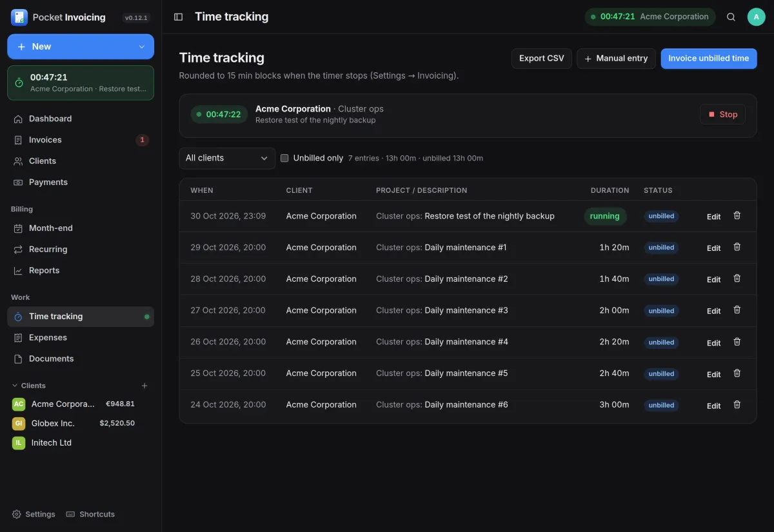This screenshot has height=532, width=774.
Task: Delete the Daily maintenance #3 entry
Action: pos(737,310)
